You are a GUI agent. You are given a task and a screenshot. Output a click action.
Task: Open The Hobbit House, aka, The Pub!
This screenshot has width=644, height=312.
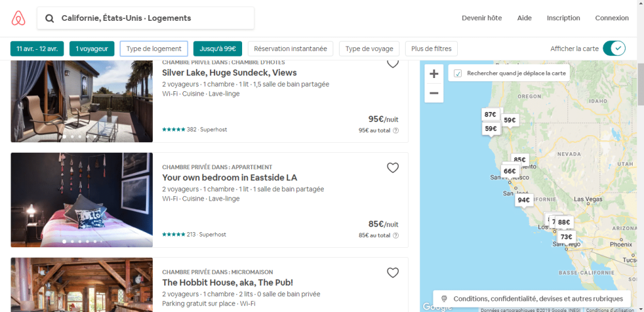point(228,282)
